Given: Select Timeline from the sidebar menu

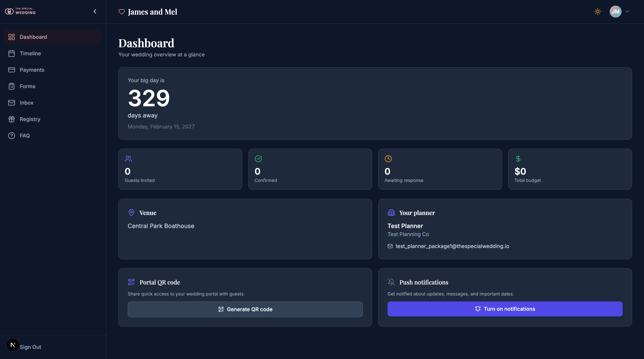Looking at the screenshot, I should 30,53.
